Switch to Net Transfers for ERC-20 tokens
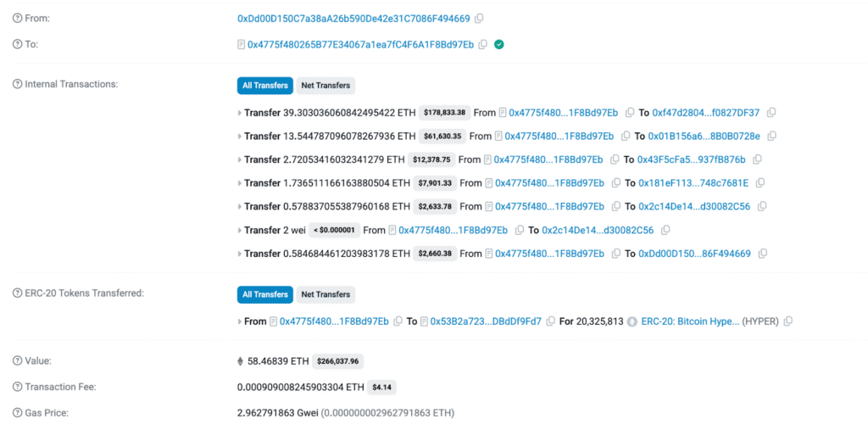This screenshot has height=430, width=868. coord(325,294)
